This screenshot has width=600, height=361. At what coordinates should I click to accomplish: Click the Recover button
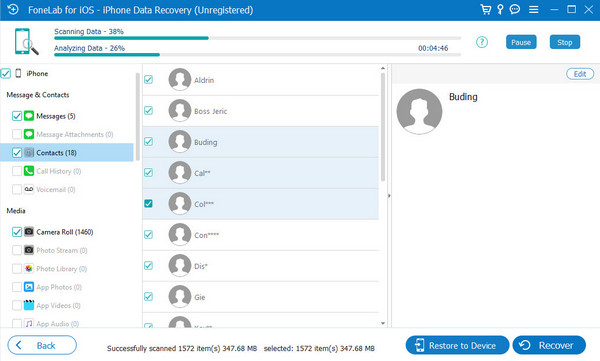coord(549,345)
